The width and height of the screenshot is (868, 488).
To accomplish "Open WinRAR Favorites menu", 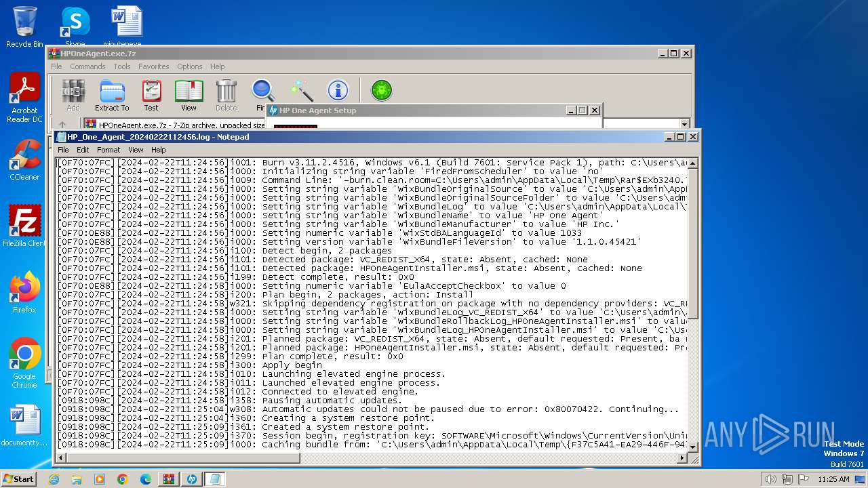I will coord(154,66).
